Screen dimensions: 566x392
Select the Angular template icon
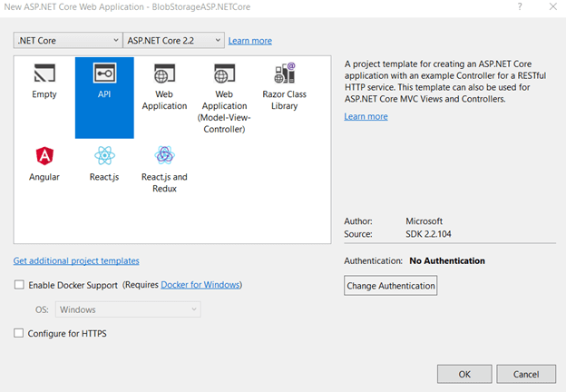44,156
